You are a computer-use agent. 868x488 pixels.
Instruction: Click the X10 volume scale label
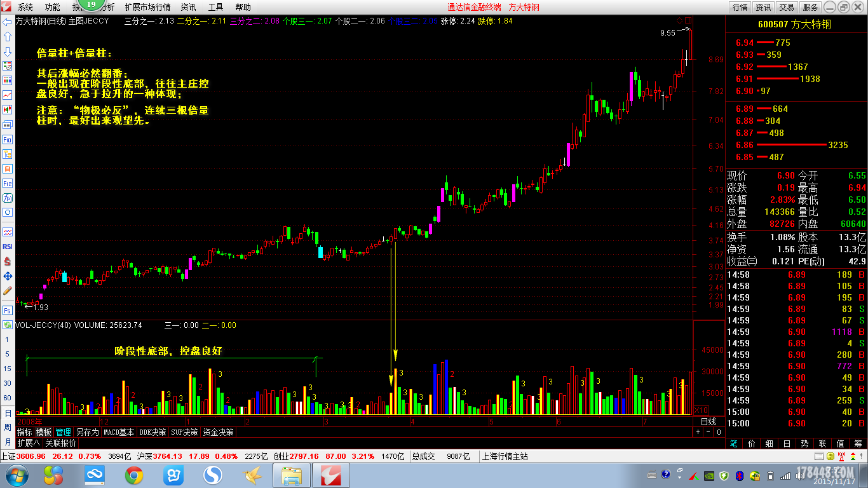701,410
